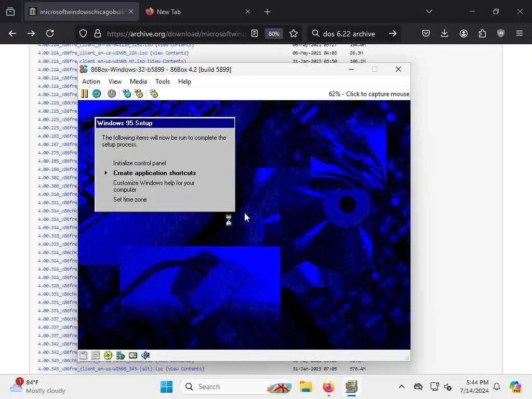The image size is (532, 399).
Task: Open Pocket save icon
Action: click(426, 33)
